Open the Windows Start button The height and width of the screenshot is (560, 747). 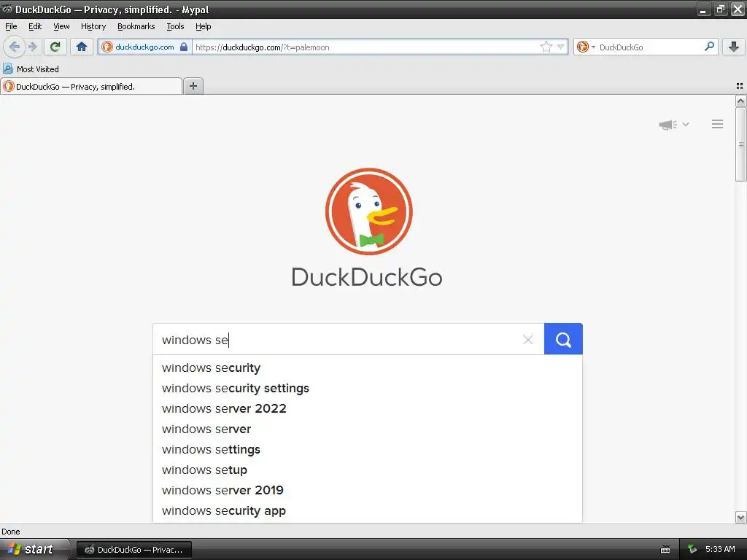[x=34, y=549]
